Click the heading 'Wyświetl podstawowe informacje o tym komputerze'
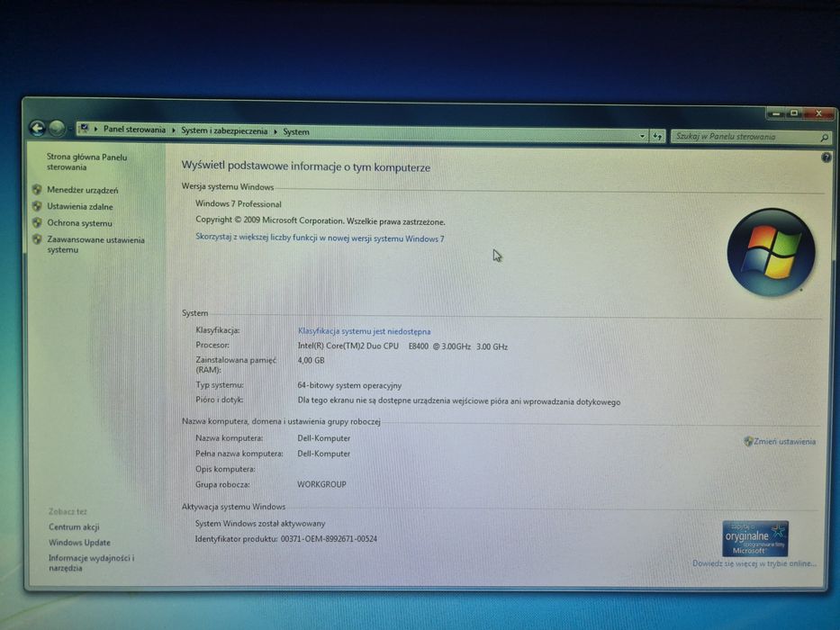 305,166
